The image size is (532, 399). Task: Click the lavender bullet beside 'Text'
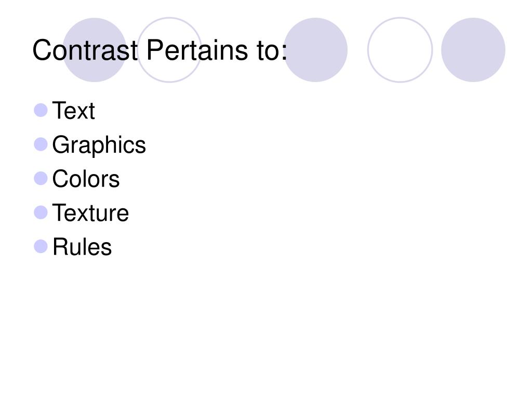pyautogui.click(x=41, y=110)
